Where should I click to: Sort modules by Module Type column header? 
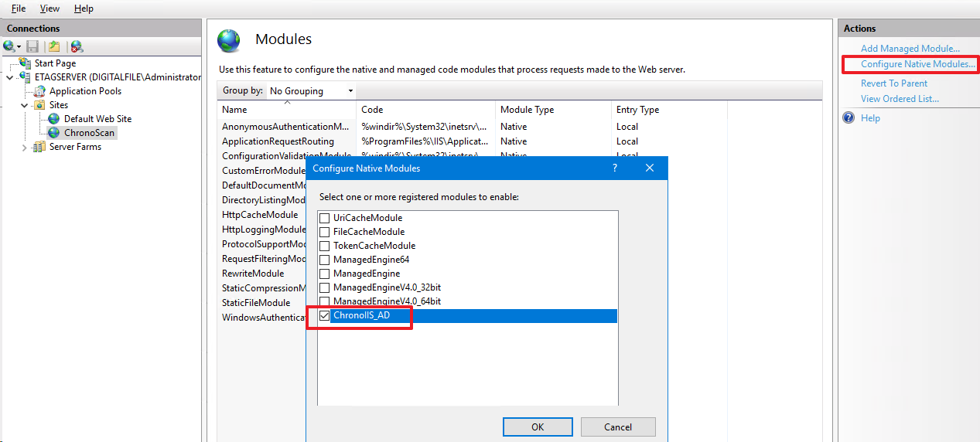tap(527, 110)
